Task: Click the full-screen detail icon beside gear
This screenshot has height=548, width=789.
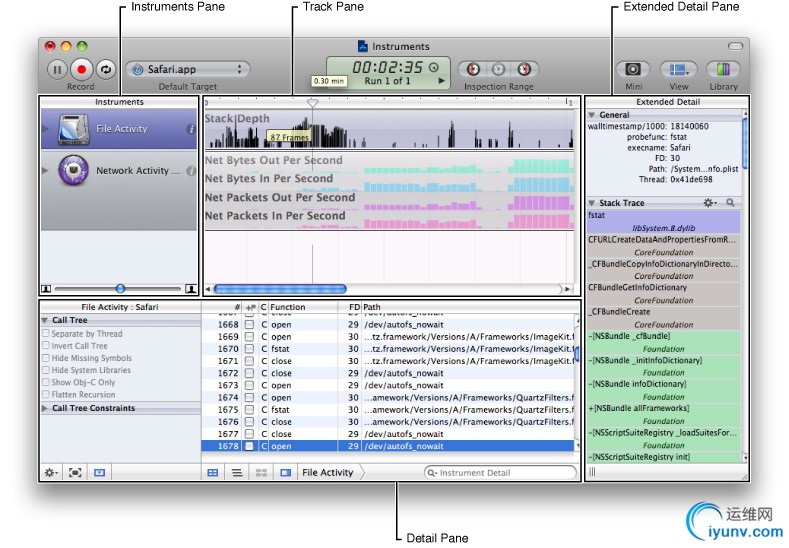Action: pyautogui.click(x=75, y=473)
